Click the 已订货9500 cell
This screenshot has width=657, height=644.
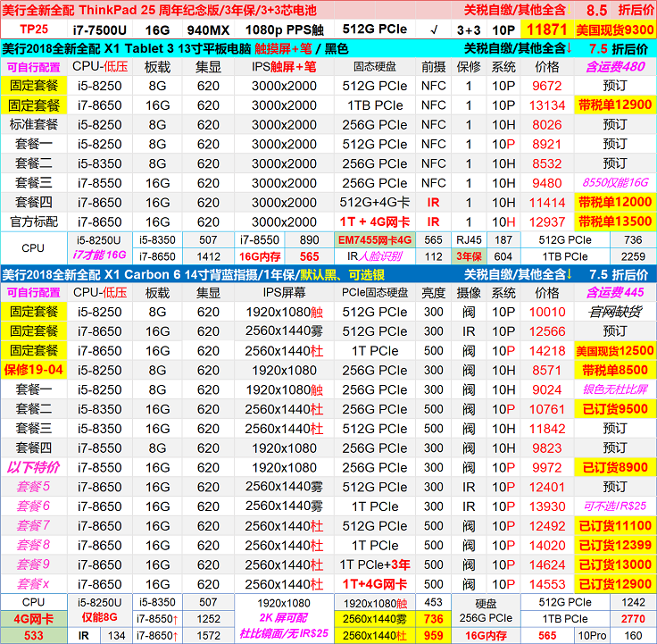coord(615,409)
